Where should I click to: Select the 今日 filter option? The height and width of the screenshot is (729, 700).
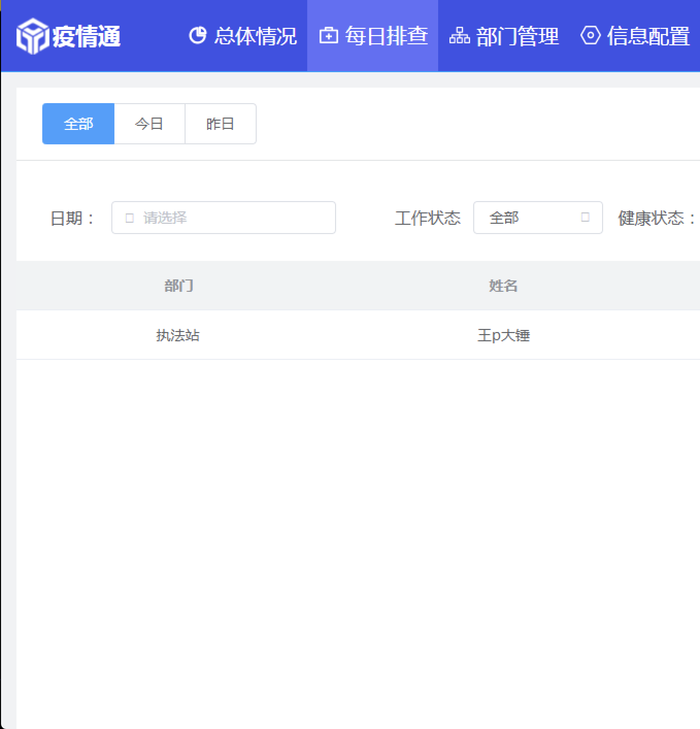click(149, 124)
